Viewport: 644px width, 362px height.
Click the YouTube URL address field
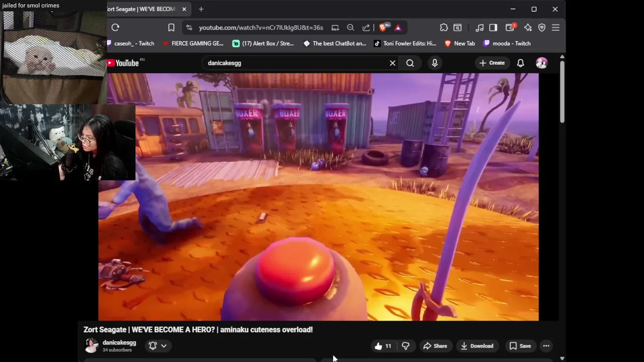point(261,28)
